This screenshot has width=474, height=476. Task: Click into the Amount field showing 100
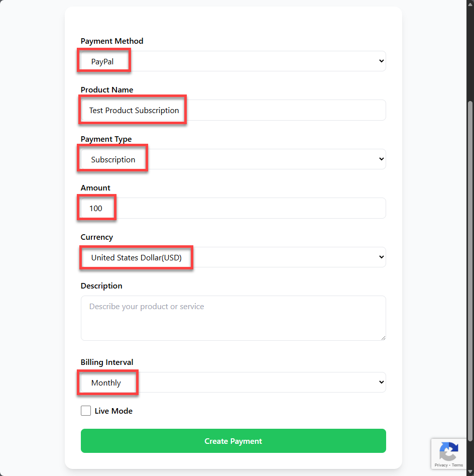coord(233,208)
